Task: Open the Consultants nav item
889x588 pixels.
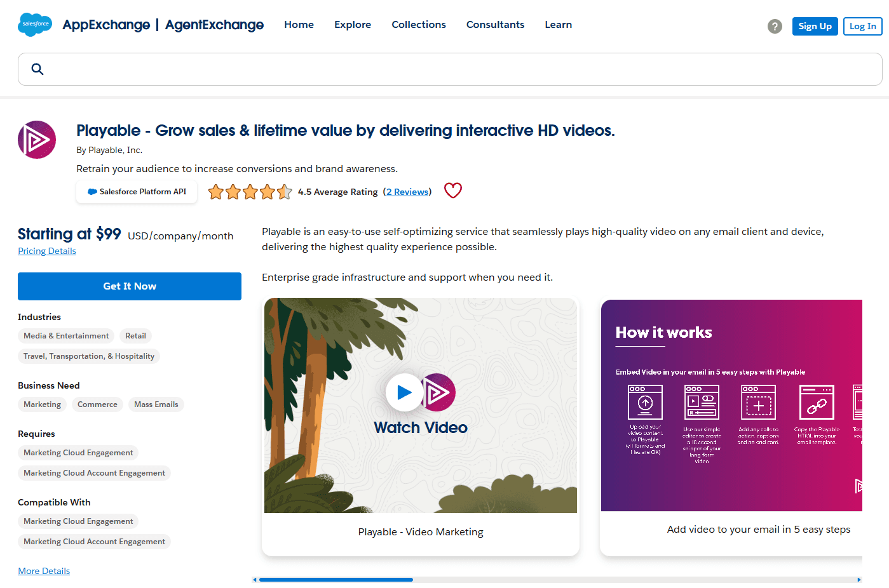Action: pyautogui.click(x=496, y=25)
